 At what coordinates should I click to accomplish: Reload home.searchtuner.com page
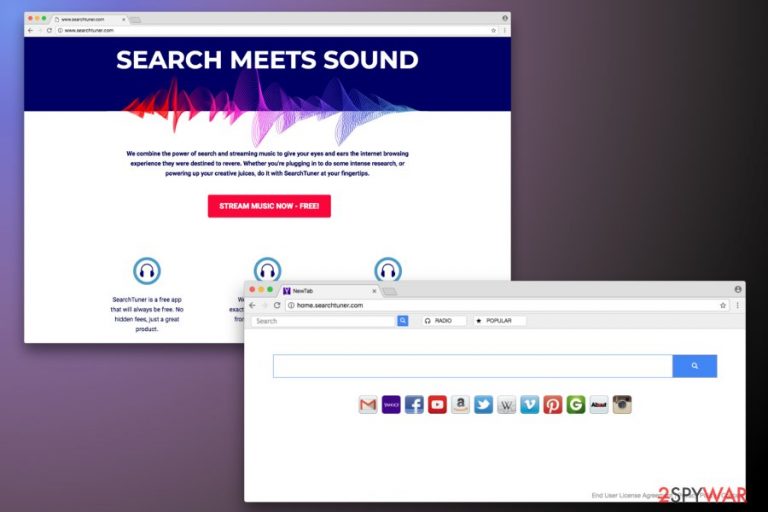point(277,305)
